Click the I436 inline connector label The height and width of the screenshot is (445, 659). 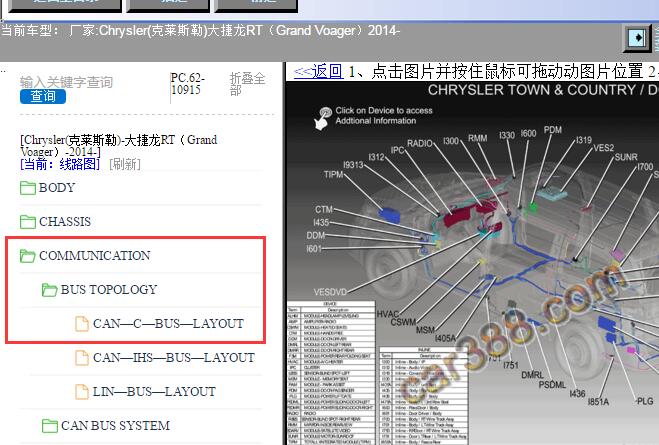[577, 393]
